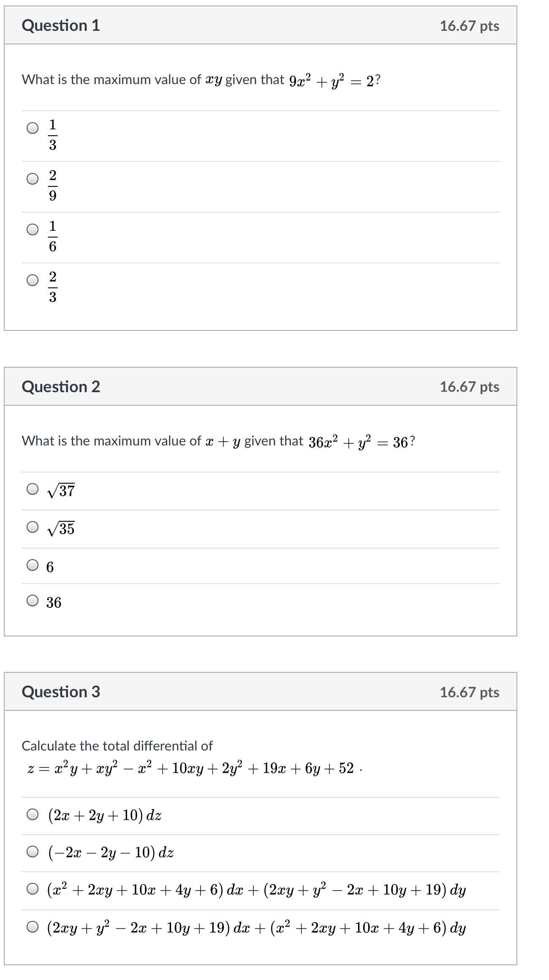Screen dimensions: 549x980
Task: Select the 1/3 answer for Question 1
Action: [x=33, y=128]
